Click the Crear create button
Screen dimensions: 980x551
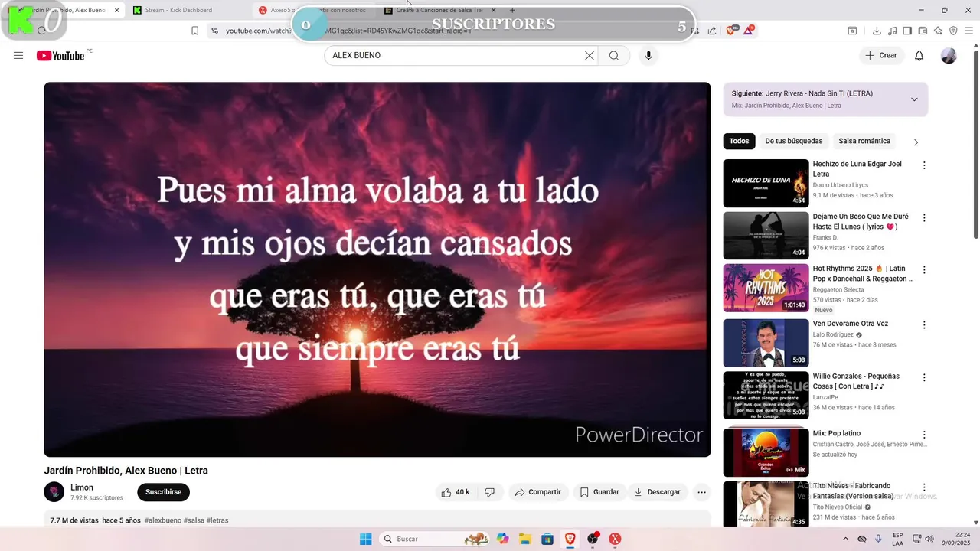click(881, 55)
